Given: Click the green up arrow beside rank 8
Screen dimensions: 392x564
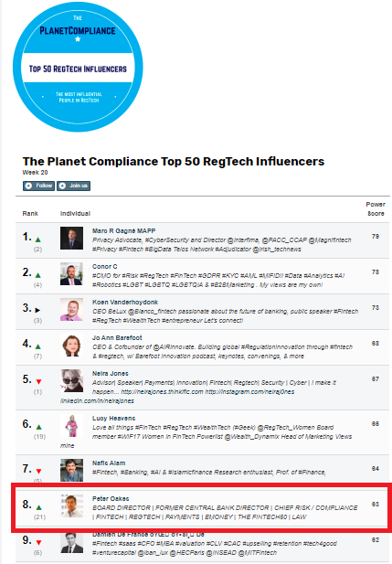Looking at the screenshot, I should point(38,507).
